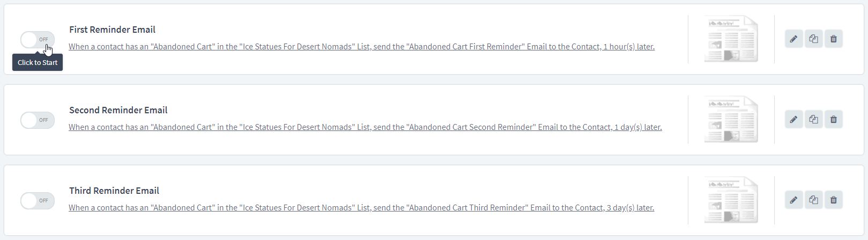Click the First Reminder Email title

click(x=112, y=30)
